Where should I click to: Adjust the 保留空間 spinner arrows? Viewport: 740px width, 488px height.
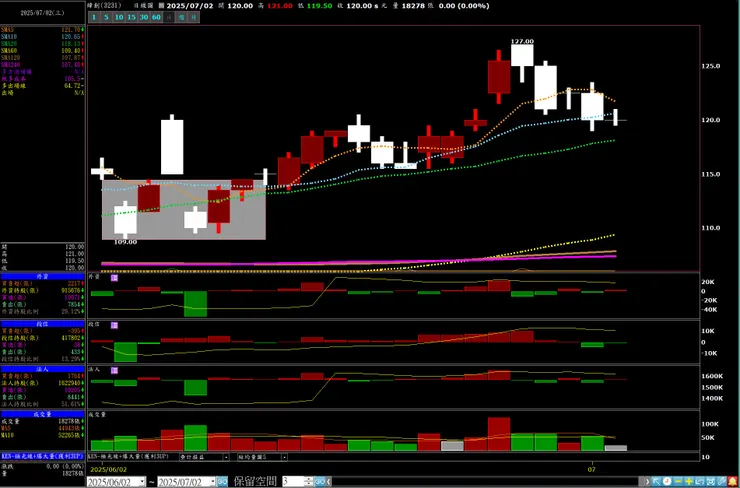click(309, 482)
